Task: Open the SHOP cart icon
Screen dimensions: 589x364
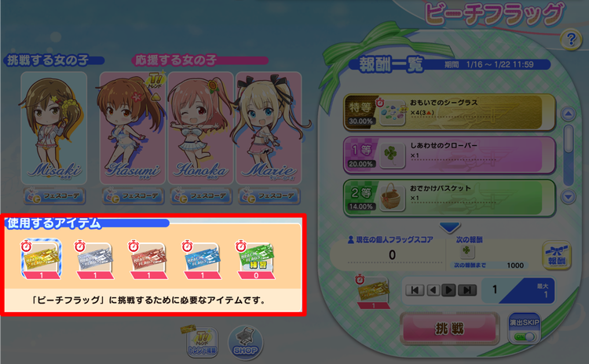Action: (246, 343)
